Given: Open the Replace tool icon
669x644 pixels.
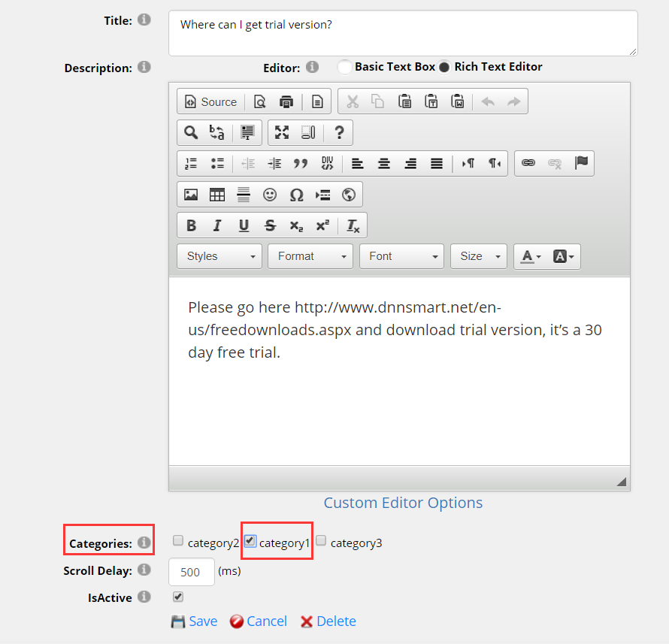Looking at the screenshot, I should pyautogui.click(x=216, y=133).
